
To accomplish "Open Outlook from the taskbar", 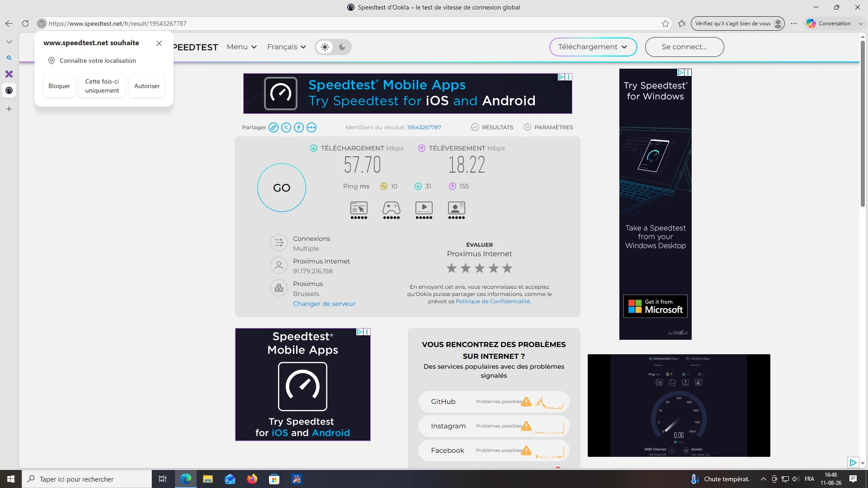I will [230, 479].
